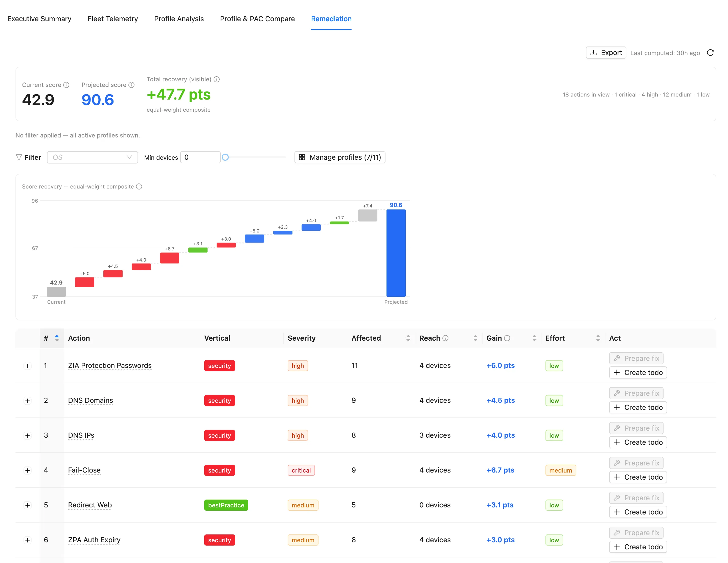Click the critical severity tag on Fail-Close
The width and height of the screenshot is (728, 563).
pyautogui.click(x=301, y=471)
